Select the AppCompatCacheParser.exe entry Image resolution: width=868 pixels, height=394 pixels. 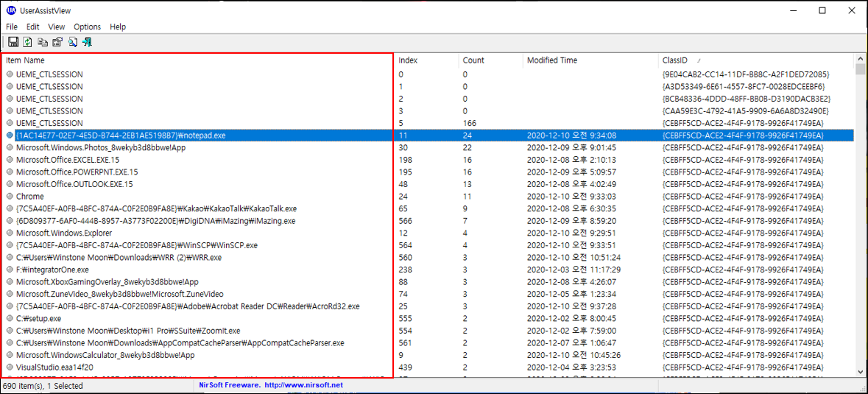coord(180,342)
